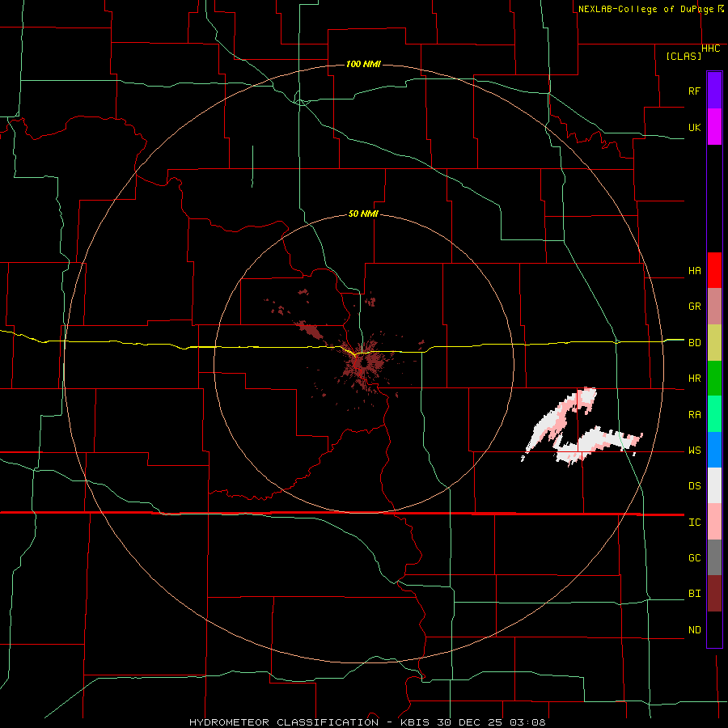This screenshot has height=728, width=728.
Task: Click the WS legend text label
Action: pos(694,451)
